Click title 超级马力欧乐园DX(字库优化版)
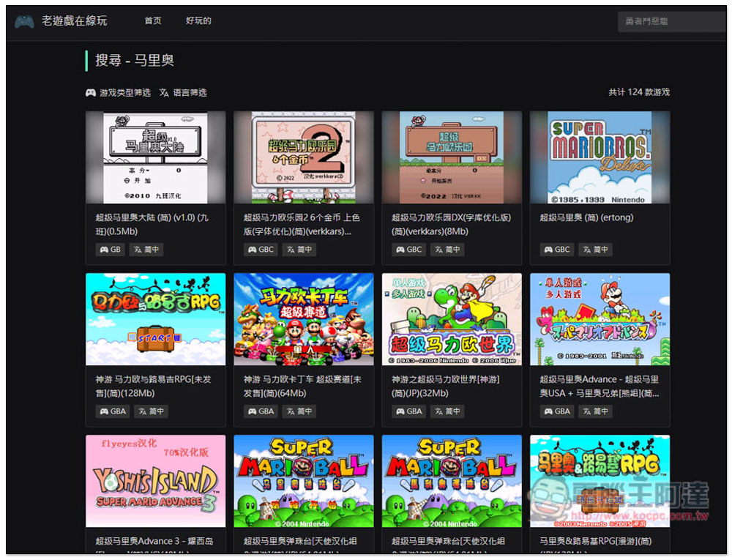Screen dimensions: 732x560 click(451, 224)
